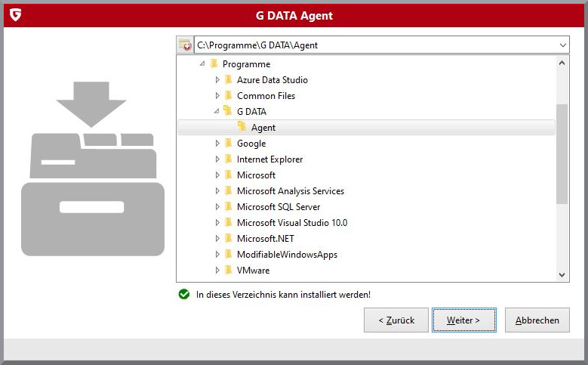588x365 pixels.
Task: Cancel setup with Abbrechen button
Action: 537,320
